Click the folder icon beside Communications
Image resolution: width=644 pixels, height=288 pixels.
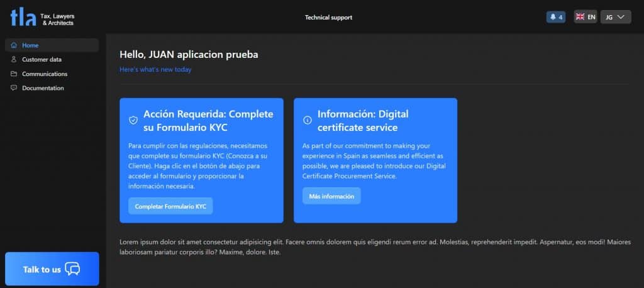point(14,74)
